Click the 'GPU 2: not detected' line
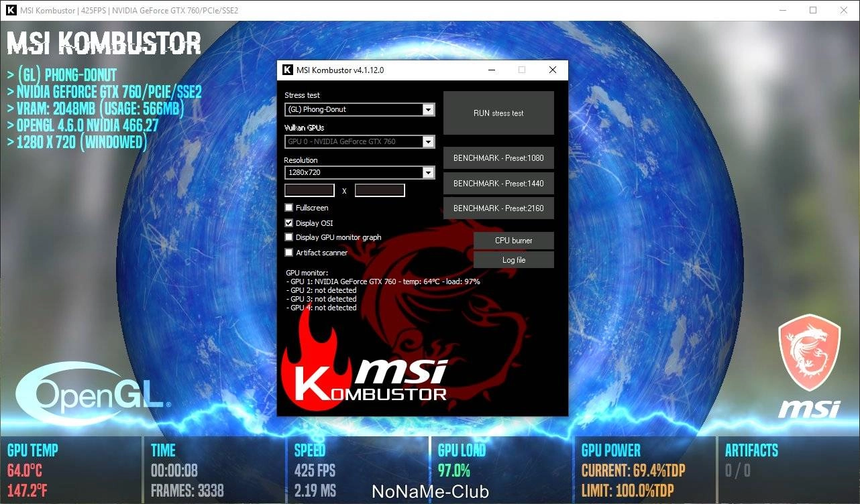The image size is (860, 504). click(x=321, y=290)
